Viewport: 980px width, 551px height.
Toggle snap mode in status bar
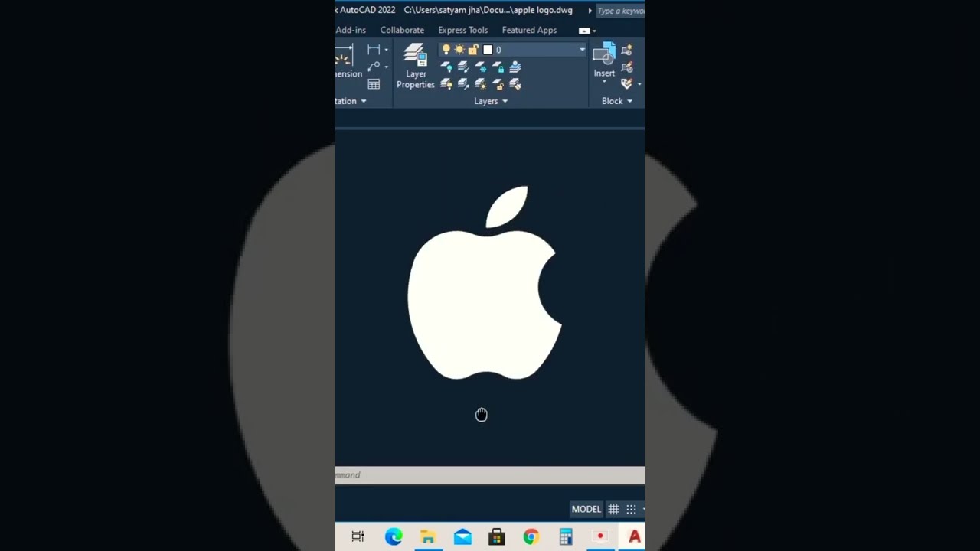point(631,509)
